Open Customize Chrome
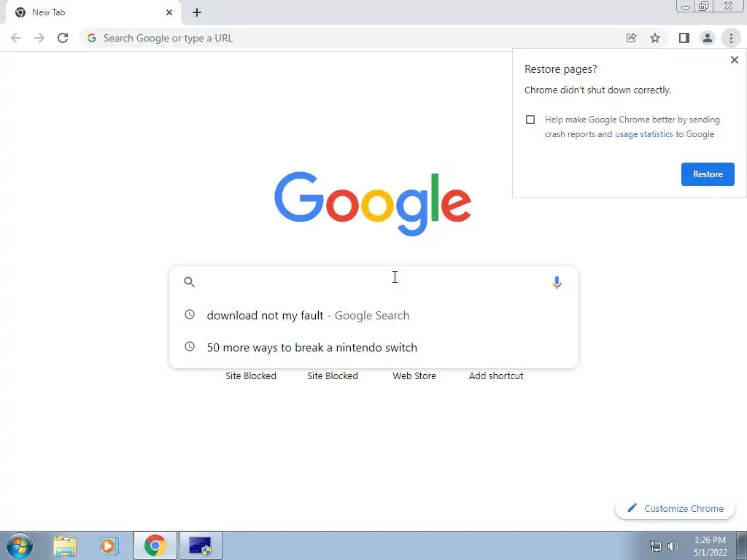Image resolution: width=747 pixels, height=560 pixels. tap(675, 508)
